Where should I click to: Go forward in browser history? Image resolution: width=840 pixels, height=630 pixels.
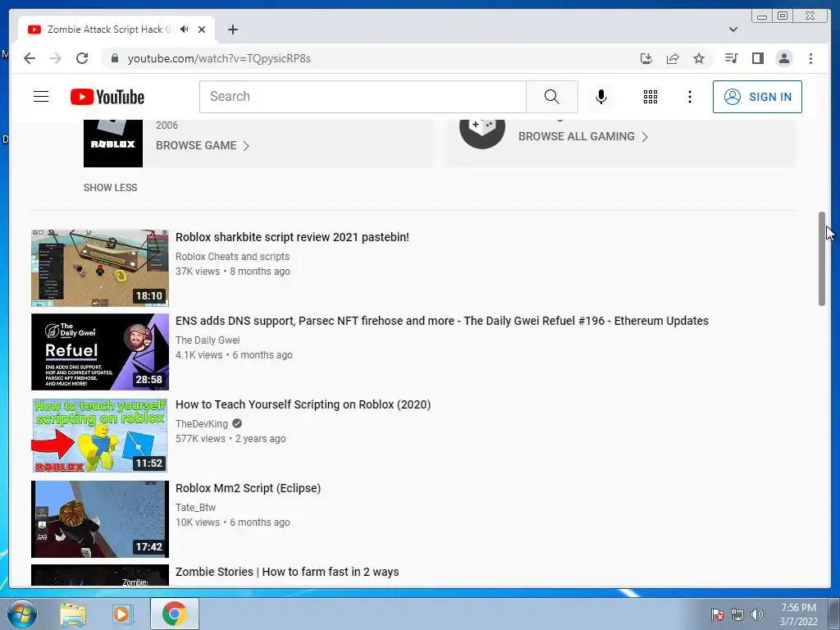tap(56, 58)
